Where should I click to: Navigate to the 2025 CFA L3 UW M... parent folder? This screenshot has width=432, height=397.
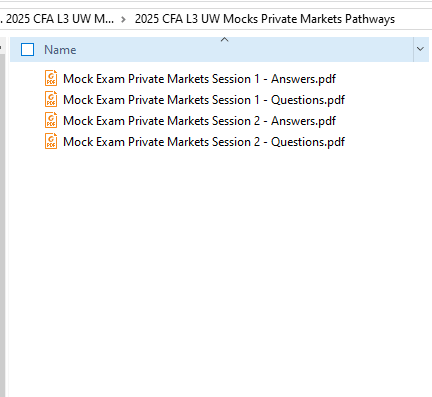point(60,19)
